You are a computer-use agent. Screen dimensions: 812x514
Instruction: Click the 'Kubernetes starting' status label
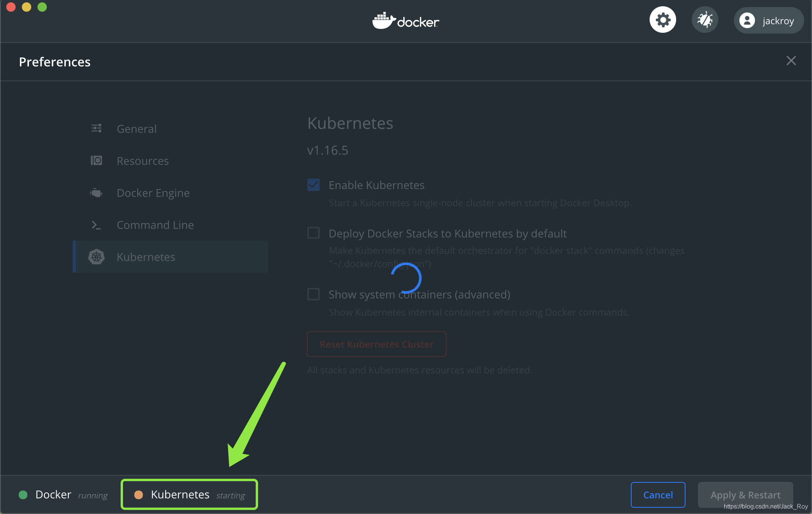click(x=198, y=495)
